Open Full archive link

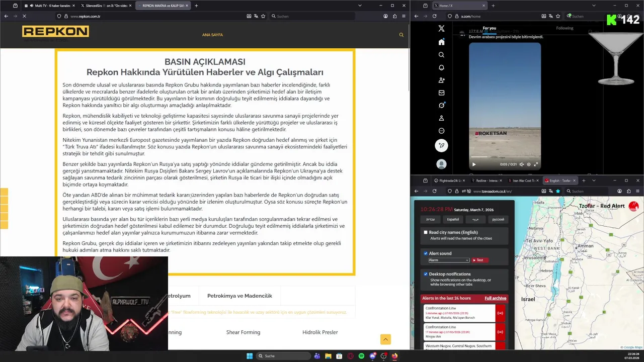point(496,298)
